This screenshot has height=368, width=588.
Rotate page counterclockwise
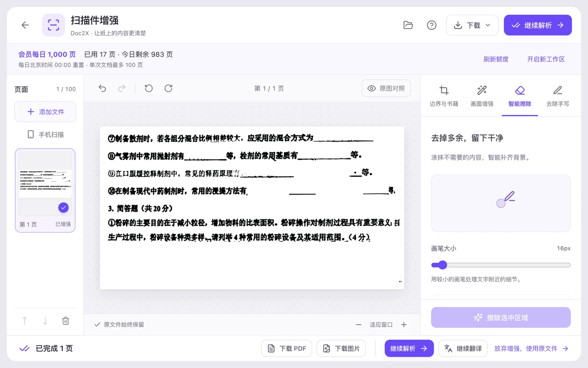148,88
